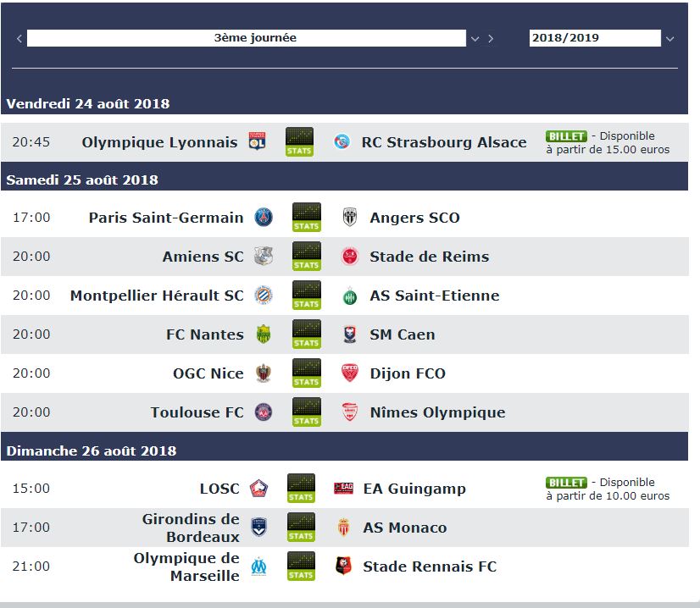Image resolution: width=700 pixels, height=608 pixels.
Task: Click the Olympique Lyonnais club crest
Action: pos(257,141)
